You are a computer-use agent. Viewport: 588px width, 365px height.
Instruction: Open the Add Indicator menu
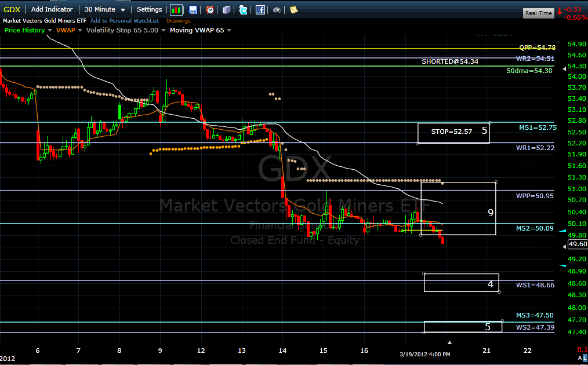point(52,9)
